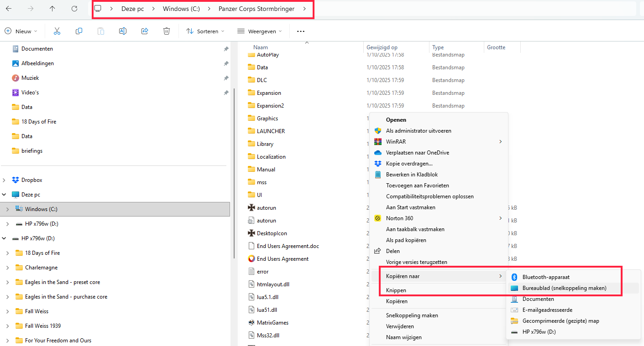Screen dimensions: 644x346
Task: Open the three-dots more options menu
Action: click(x=300, y=31)
